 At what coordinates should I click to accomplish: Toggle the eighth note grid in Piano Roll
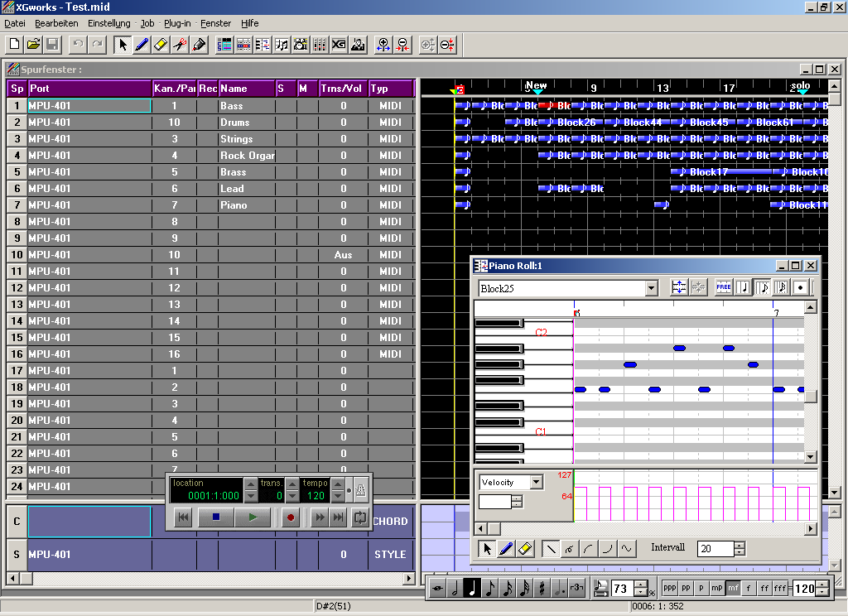tap(763, 288)
